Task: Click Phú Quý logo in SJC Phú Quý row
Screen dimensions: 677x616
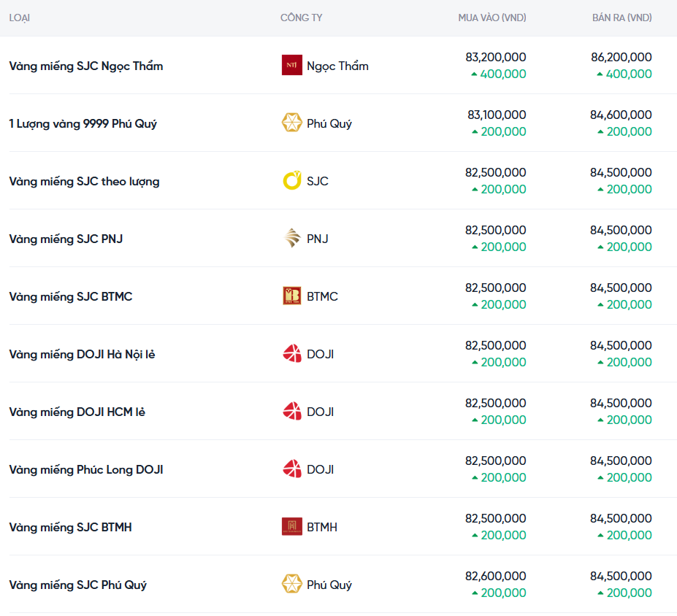Action: pyautogui.click(x=291, y=585)
